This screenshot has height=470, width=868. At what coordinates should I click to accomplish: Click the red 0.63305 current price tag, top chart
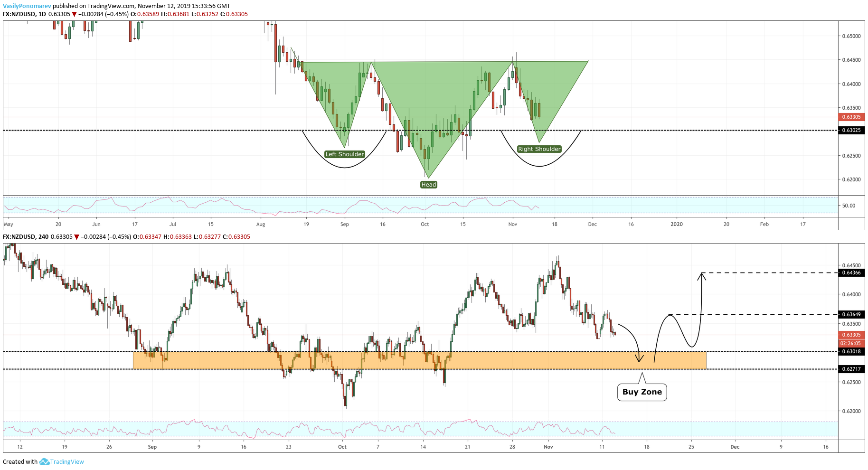click(851, 117)
